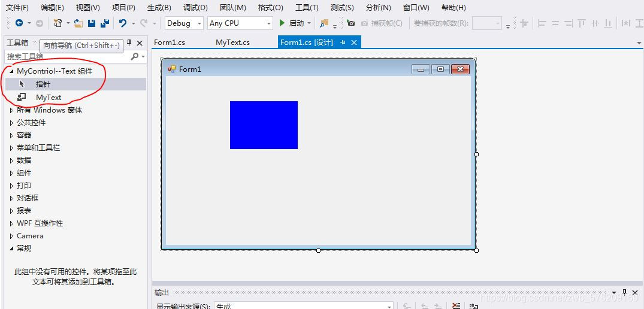Pin the Output panel
The image size is (644, 309).
(625, 292)
